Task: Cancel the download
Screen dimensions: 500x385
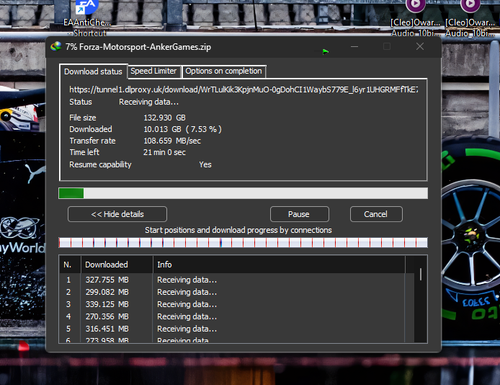Action: (376, 214)
